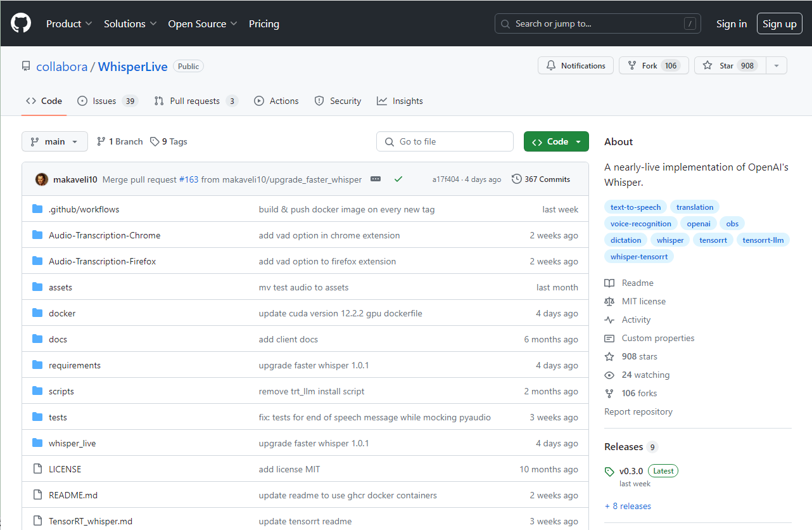Click the repository icon before collabora
The width and height of the screenshot is (812, 530).
click(x=26, y=67)
